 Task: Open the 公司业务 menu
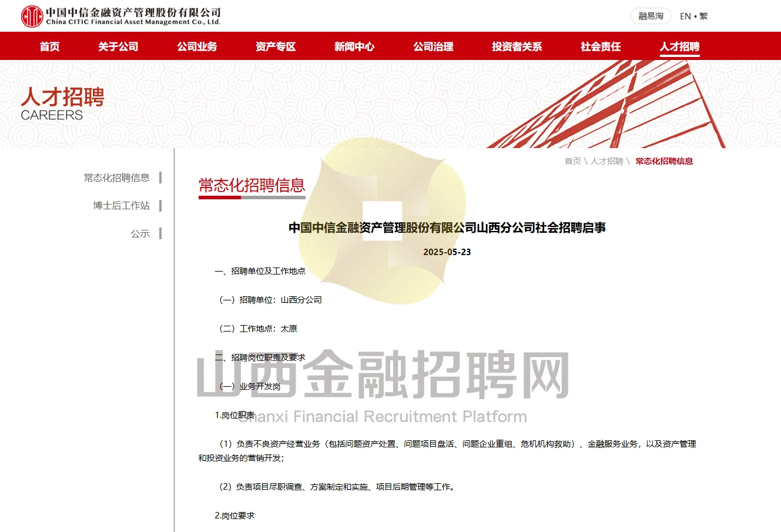197,46
